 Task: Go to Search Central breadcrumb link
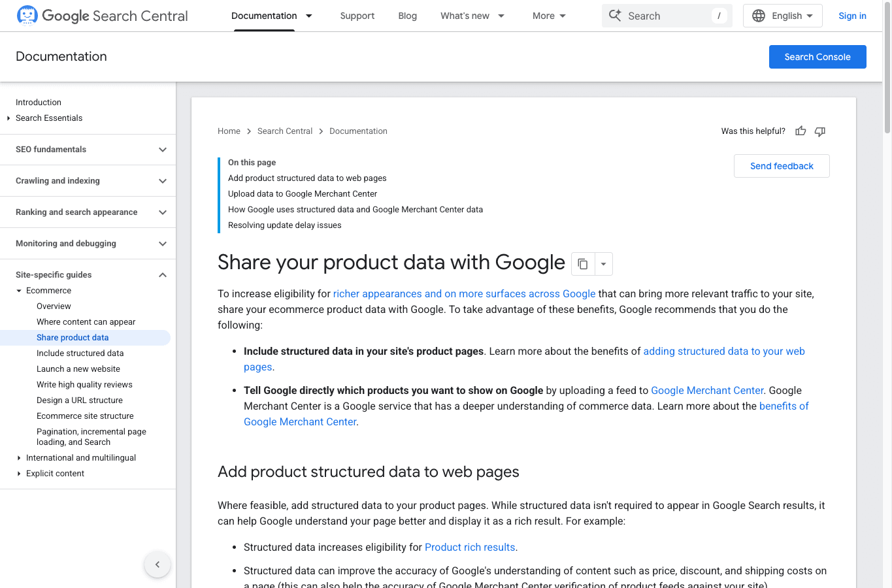coord(285,131)
